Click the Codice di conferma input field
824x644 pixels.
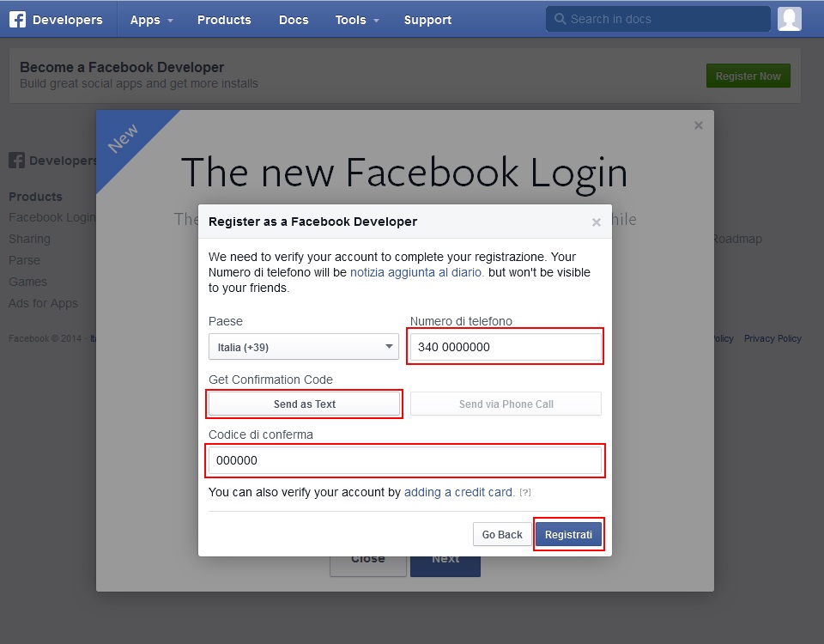[405, 460]
